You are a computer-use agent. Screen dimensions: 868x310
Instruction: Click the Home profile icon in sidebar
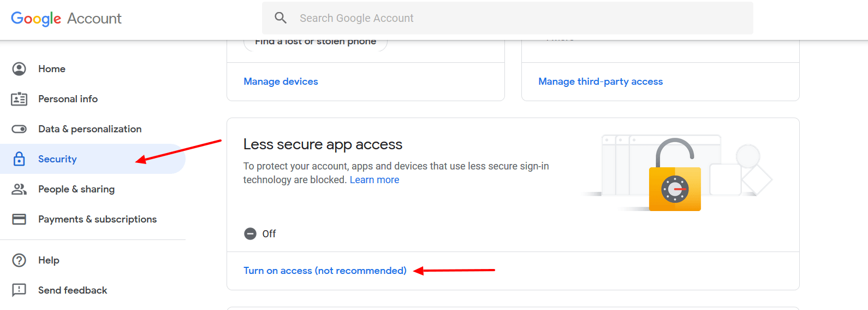[x=19, y=69]
